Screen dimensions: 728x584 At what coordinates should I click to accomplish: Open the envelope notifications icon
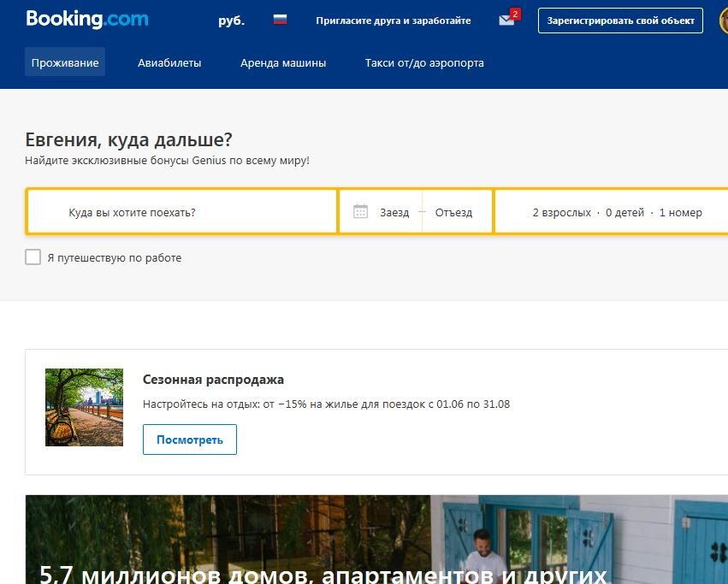[506, 20]
